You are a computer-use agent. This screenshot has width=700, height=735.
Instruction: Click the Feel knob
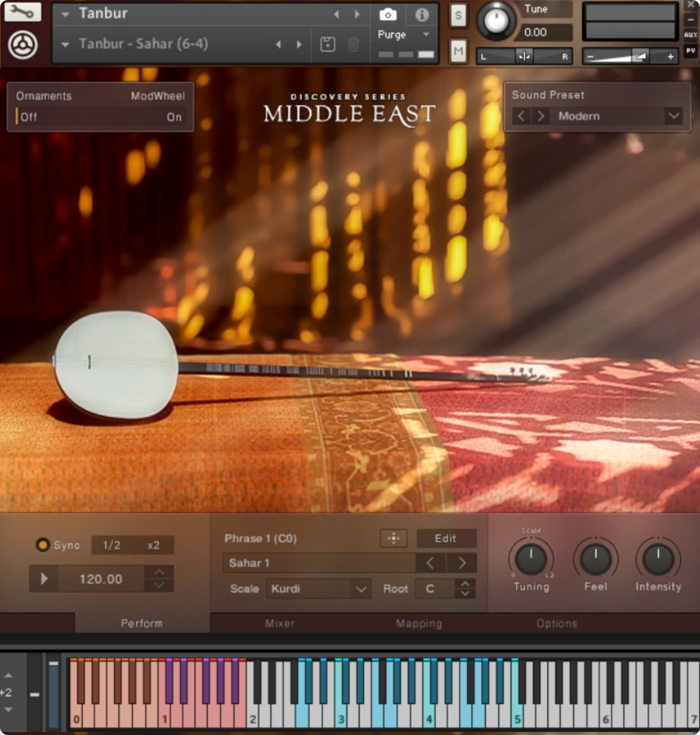595,559
